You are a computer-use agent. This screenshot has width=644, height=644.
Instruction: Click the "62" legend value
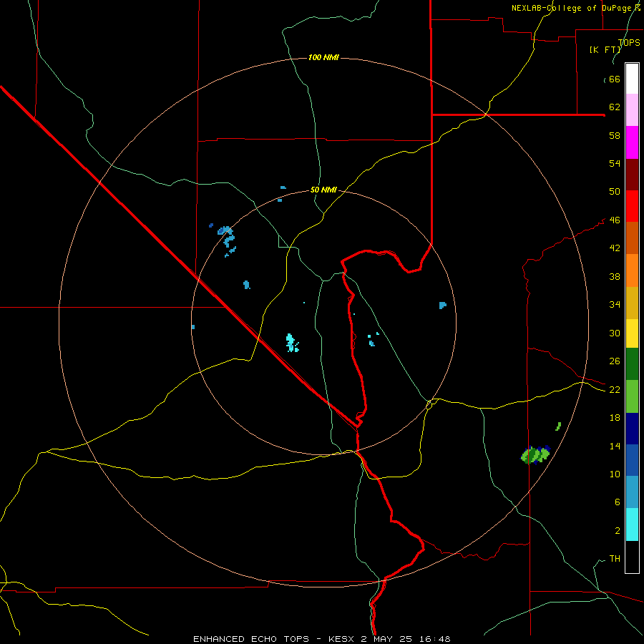(x=615, y=107)
